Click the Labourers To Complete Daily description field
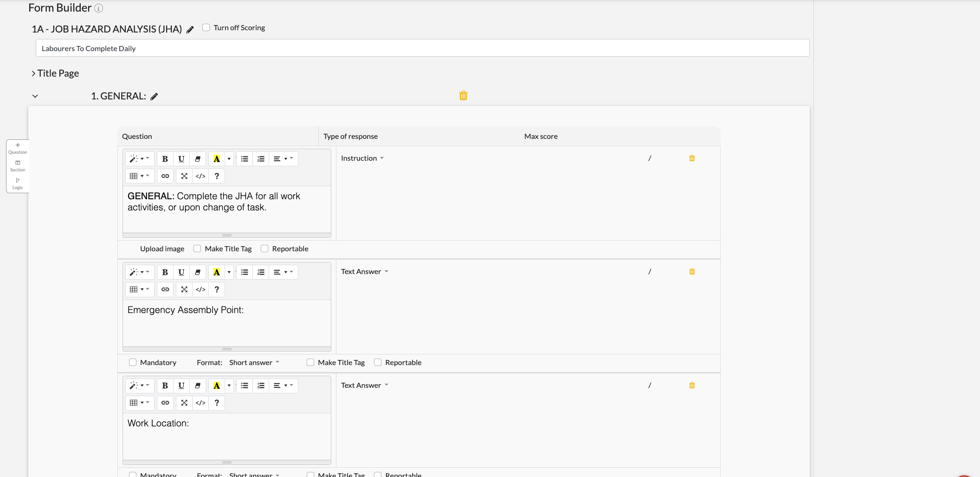Image resolution: width=980 pixels, height=477 pixels. coord(422,48)
